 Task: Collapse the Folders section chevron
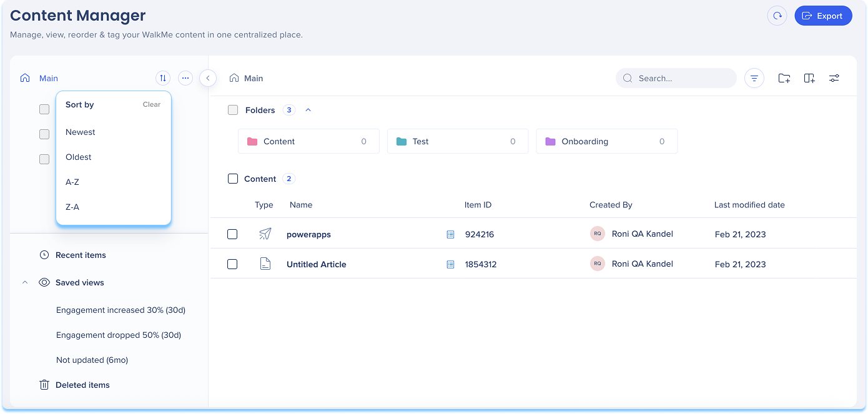coord(308,110)
